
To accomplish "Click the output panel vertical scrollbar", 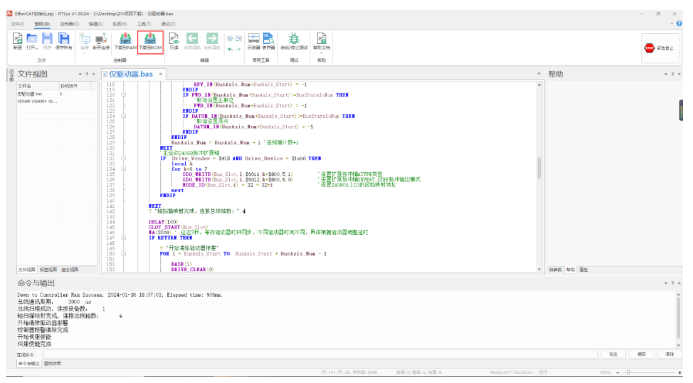I will 678,317.
